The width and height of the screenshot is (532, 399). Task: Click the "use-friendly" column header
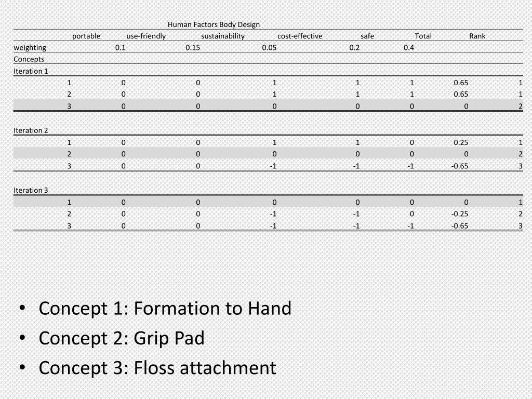[x=146, y=36]
